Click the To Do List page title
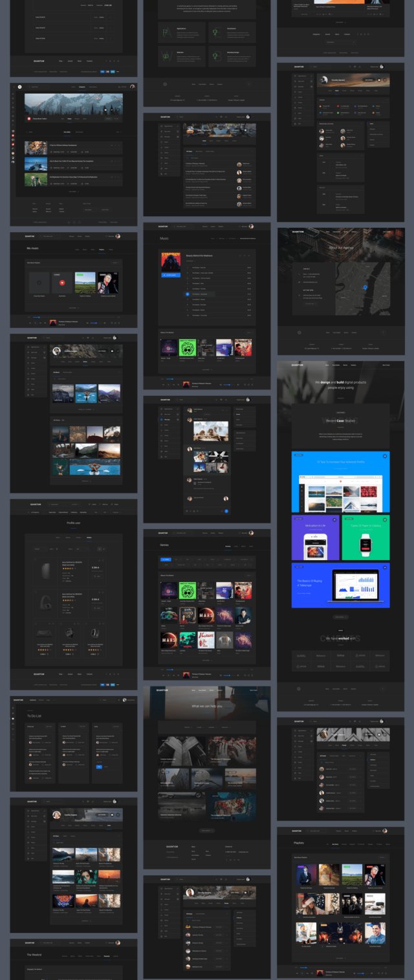 click(x=35, y=716)
